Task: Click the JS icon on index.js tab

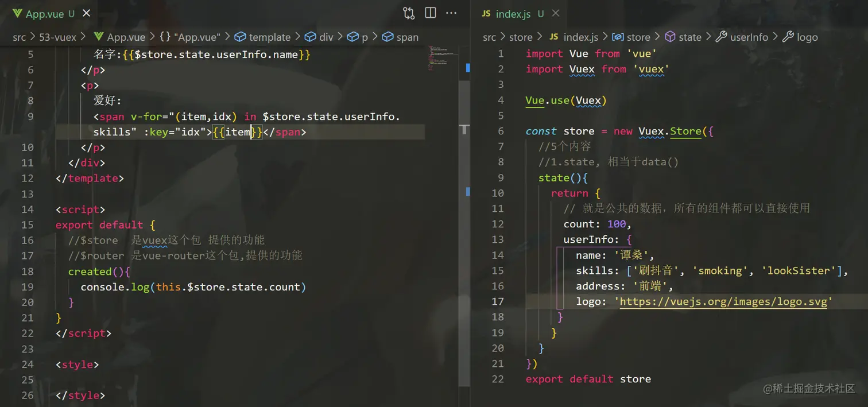Action: coord(486,14)
